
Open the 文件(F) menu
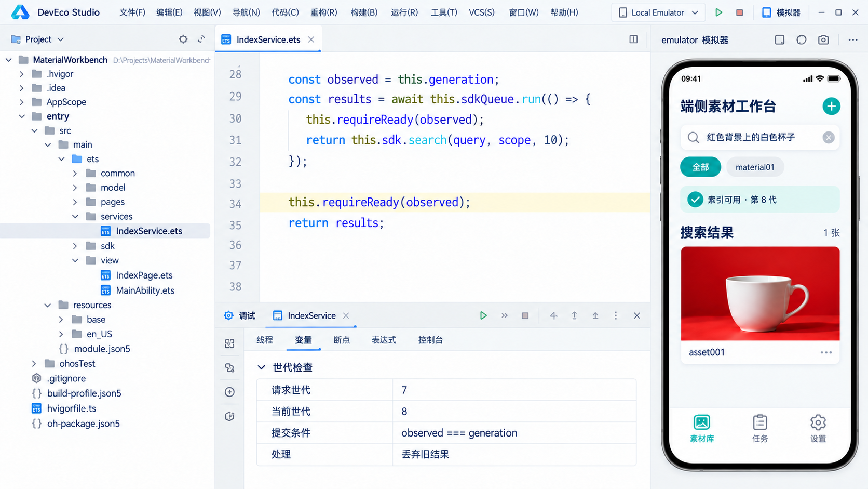(x=132, y=12)
